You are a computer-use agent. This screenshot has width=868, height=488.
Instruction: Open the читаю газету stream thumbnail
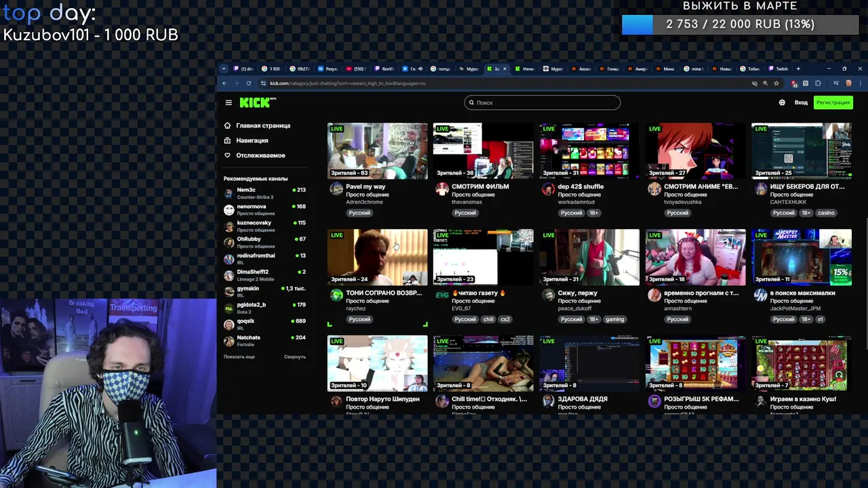pyautogui.click(x=484, y=257)
